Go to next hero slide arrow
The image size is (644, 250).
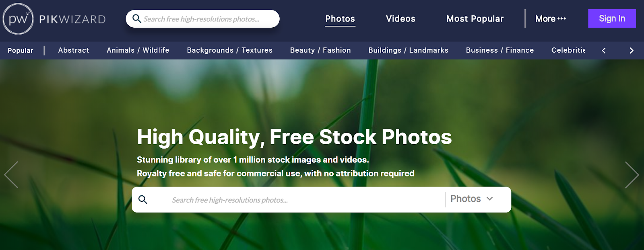tap(632, 174)
